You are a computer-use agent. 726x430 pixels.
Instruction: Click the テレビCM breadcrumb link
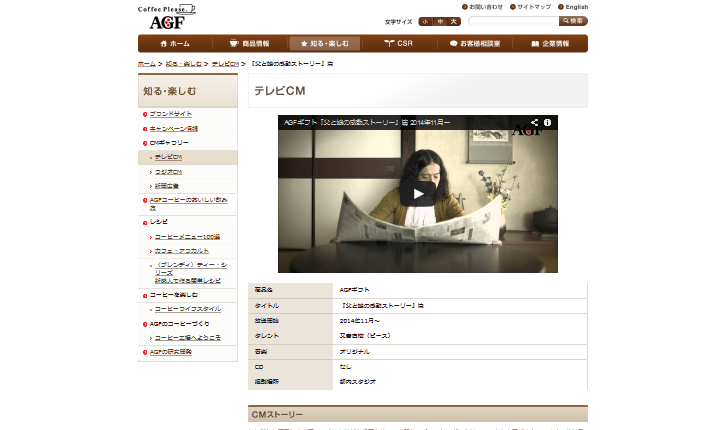225,64
